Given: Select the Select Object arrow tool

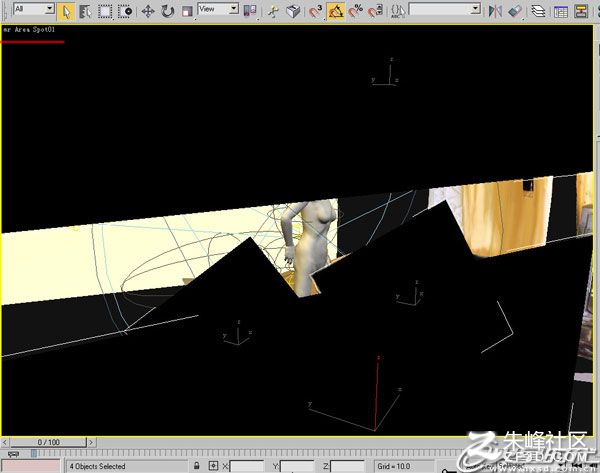Looking at the screenshot, I should (x=66, y=12).
